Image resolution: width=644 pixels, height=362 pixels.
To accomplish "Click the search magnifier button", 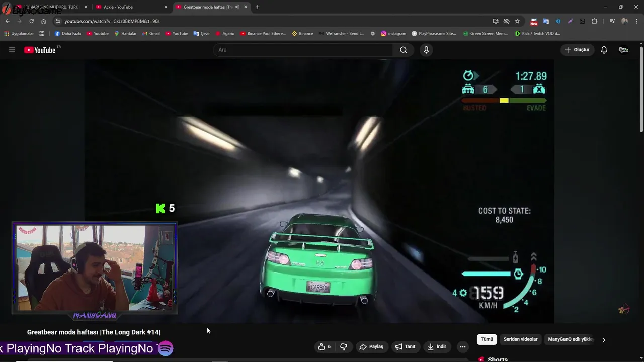I will point(404,50).
